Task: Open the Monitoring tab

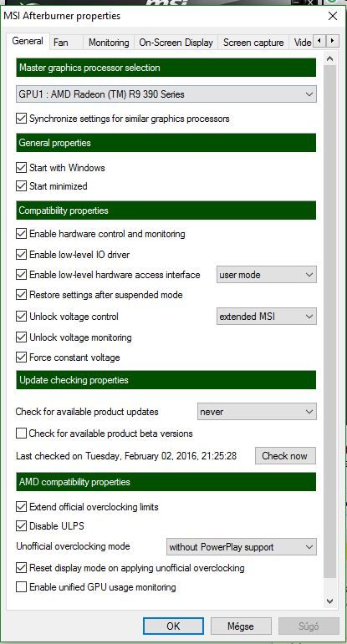Action: pyautogui.click(x=109, y=43)
